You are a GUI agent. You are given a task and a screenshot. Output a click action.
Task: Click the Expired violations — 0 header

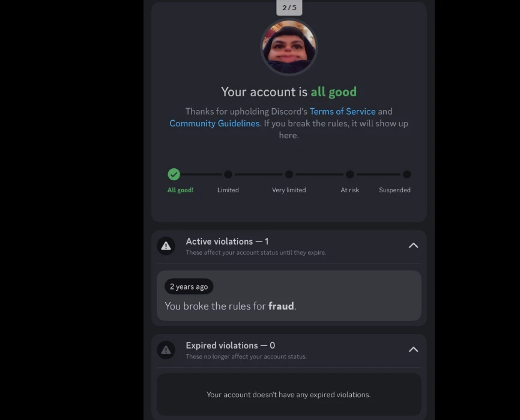pos(231,345)
